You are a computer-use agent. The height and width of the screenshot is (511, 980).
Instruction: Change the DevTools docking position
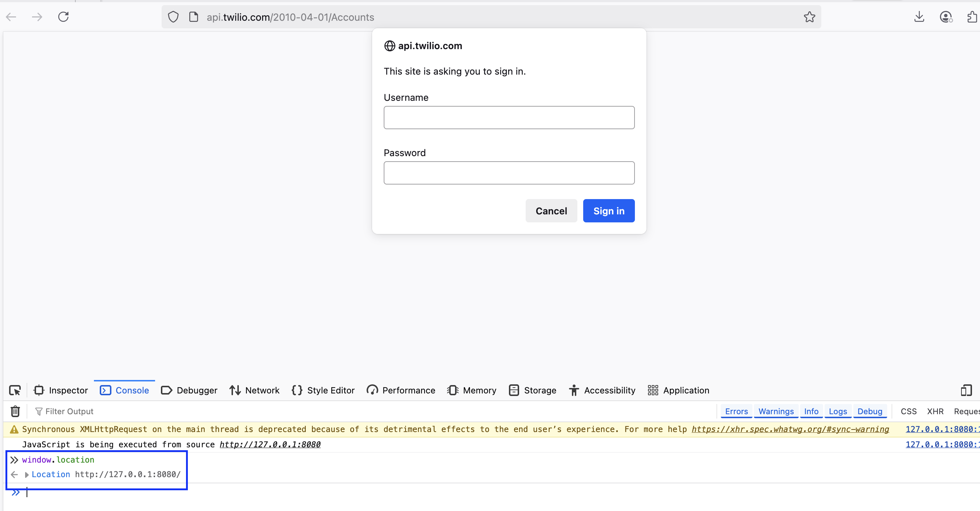pyautogui.click(x=967, y=390)
